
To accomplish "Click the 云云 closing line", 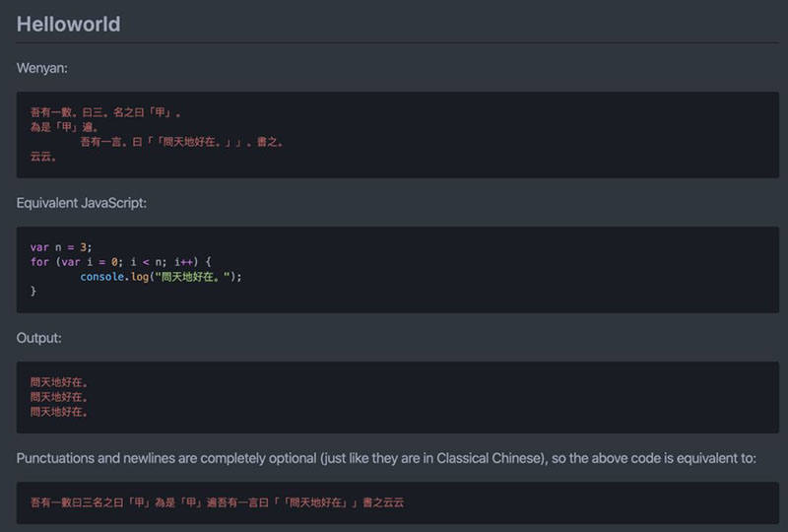I will (43, 157).
